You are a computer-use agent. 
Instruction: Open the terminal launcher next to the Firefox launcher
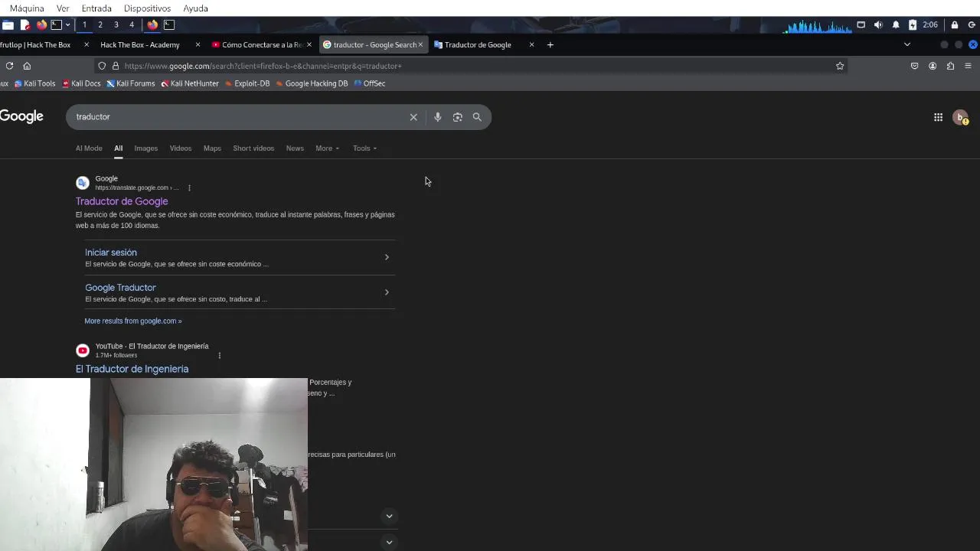pyautogui.click(x=57, y=24)
